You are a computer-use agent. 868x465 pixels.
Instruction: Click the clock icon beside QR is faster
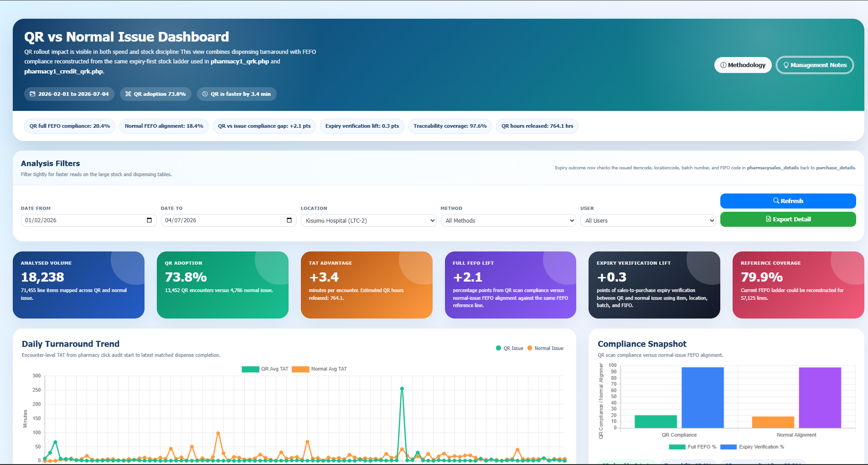point(205,94)
